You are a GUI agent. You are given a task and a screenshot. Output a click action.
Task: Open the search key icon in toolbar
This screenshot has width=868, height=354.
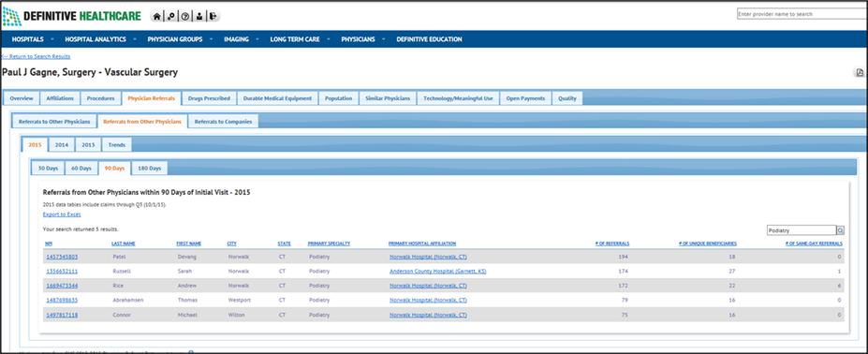coord(171,17)
